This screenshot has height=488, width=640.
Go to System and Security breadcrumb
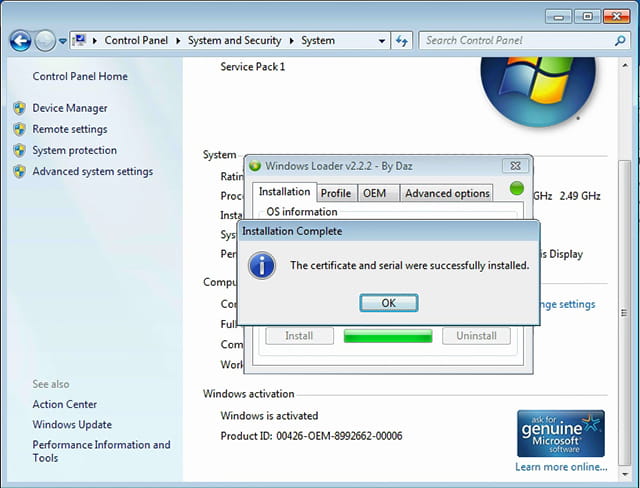pyautogui.click(x=234, y=40)
